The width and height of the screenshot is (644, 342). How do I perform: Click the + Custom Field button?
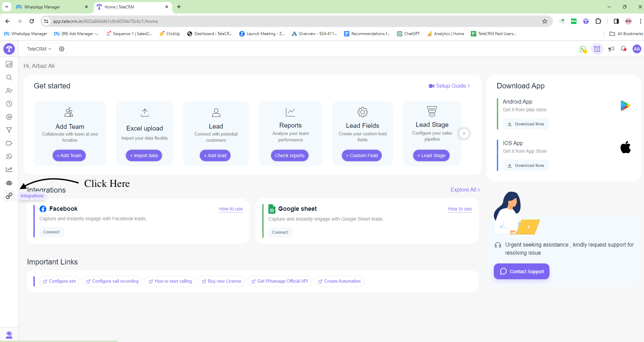(x=362, y=155)
